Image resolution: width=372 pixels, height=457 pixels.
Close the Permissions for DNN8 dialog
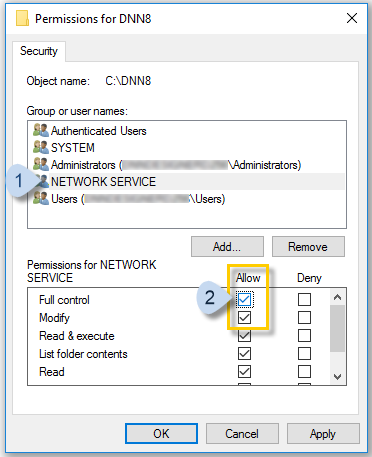(352, 18)
